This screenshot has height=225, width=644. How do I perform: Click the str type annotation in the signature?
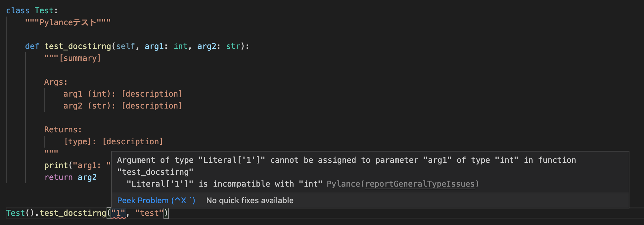click(233, 46)
